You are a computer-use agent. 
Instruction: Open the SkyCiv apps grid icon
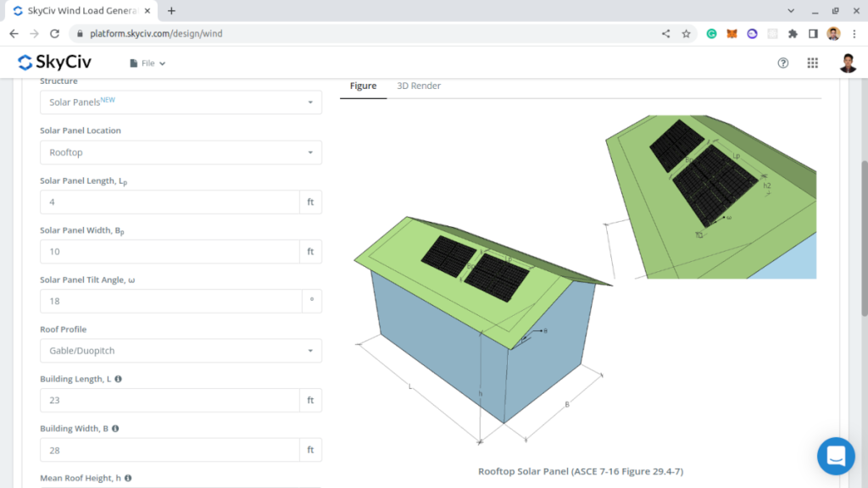coord(811,62)
